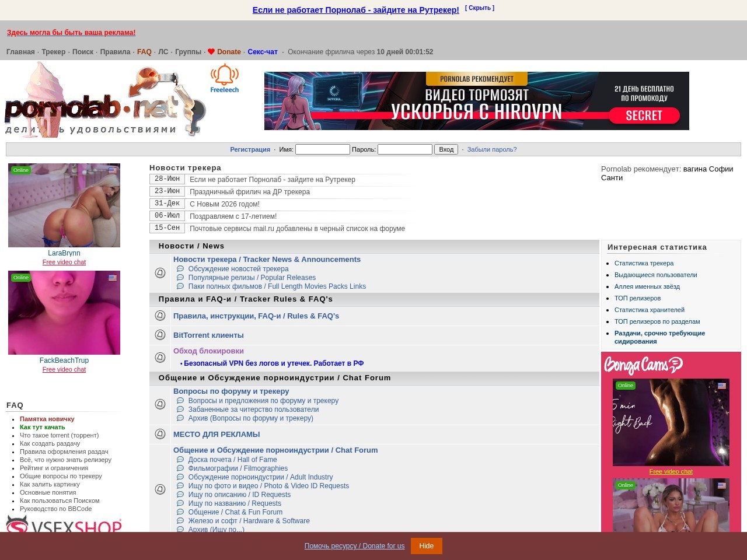Viewport: 747px width, 560px height.
Task: Open Как тут качать in FAQ list
Action: pyautogui.click(x=43, y=427)
